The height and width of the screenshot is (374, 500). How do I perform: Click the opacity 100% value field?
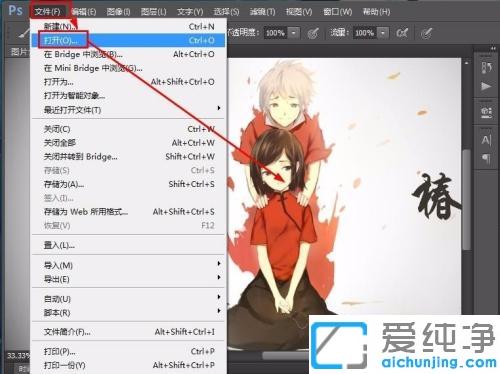275,33
